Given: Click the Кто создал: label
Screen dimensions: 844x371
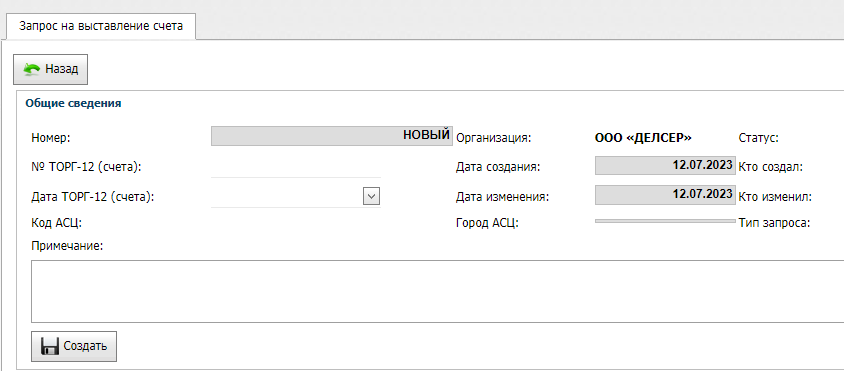Looking at the screenshot, I should 771,167.
